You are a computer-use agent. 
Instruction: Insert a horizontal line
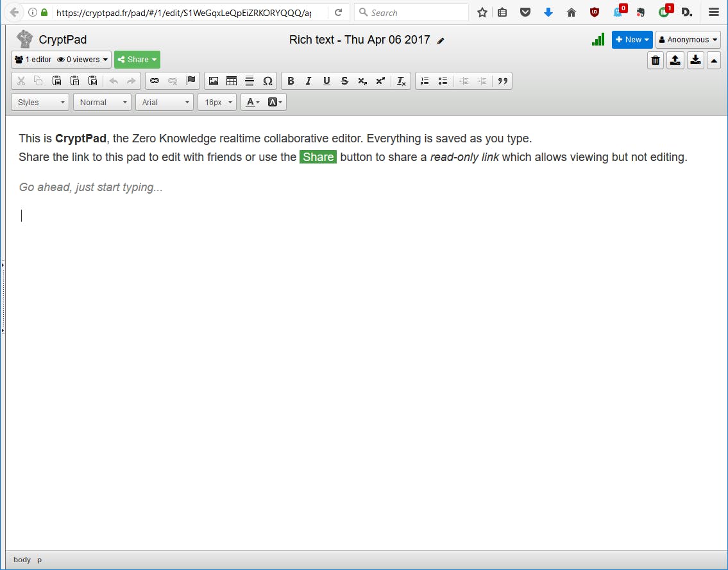point(250,81)
